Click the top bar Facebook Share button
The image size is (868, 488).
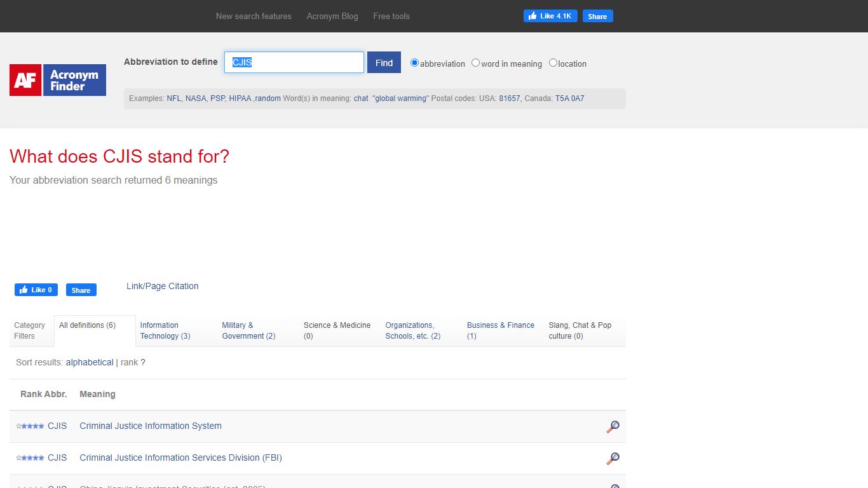pyautogui.click(x=597, y=16)
